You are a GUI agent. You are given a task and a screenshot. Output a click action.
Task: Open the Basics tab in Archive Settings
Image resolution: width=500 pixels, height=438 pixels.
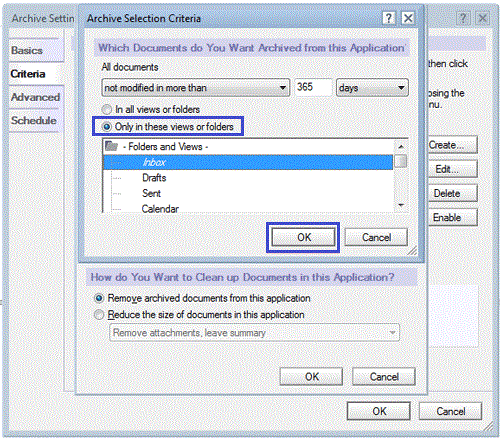[x=36, y=50]
